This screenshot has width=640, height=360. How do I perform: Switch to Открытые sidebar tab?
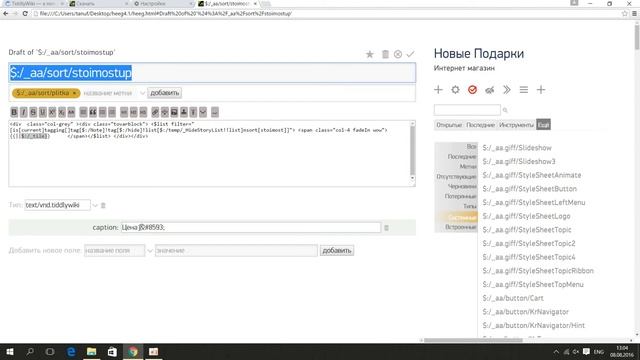point(449,125)
